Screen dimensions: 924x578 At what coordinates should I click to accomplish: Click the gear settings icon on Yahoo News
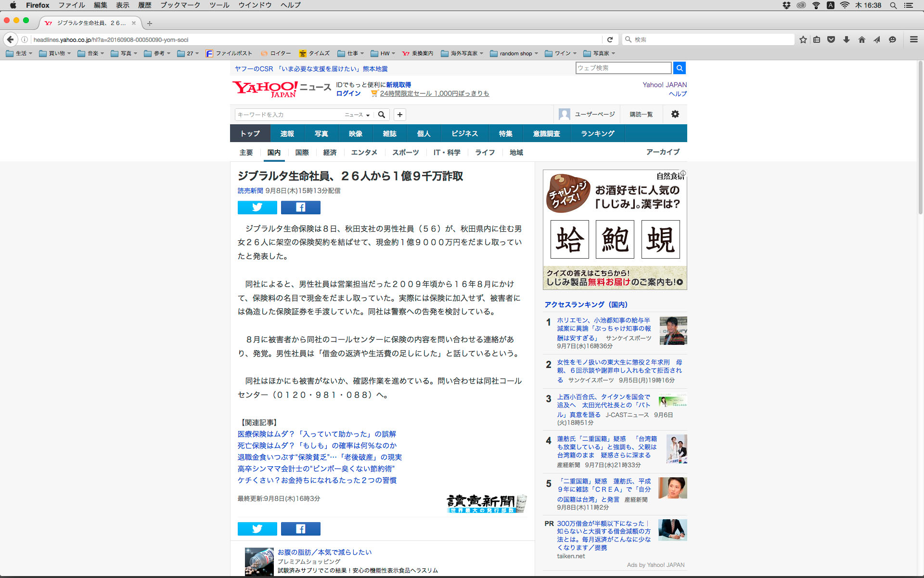tap(675, 114)
